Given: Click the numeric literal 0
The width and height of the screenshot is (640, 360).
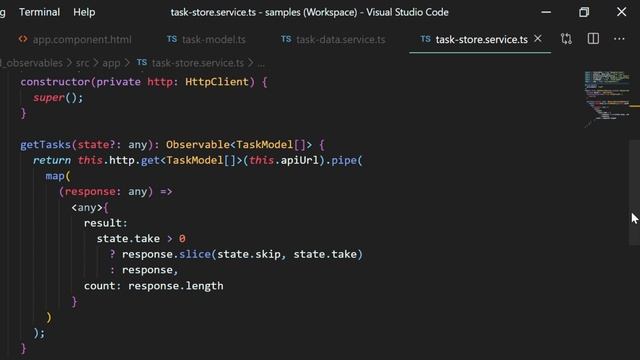Looking at the screenshot, I should coord(182,238).
